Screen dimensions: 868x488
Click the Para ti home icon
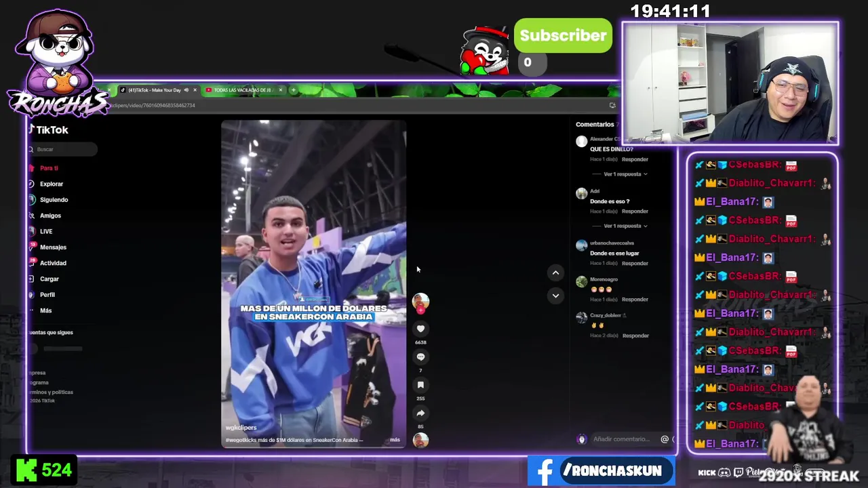31,168
